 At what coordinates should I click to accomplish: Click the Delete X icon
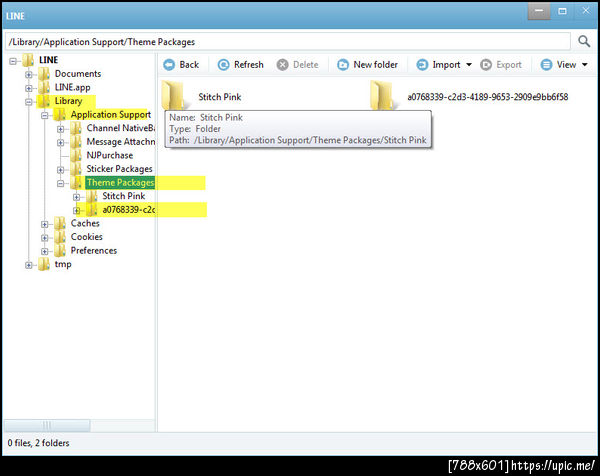[x=282, y=65]
